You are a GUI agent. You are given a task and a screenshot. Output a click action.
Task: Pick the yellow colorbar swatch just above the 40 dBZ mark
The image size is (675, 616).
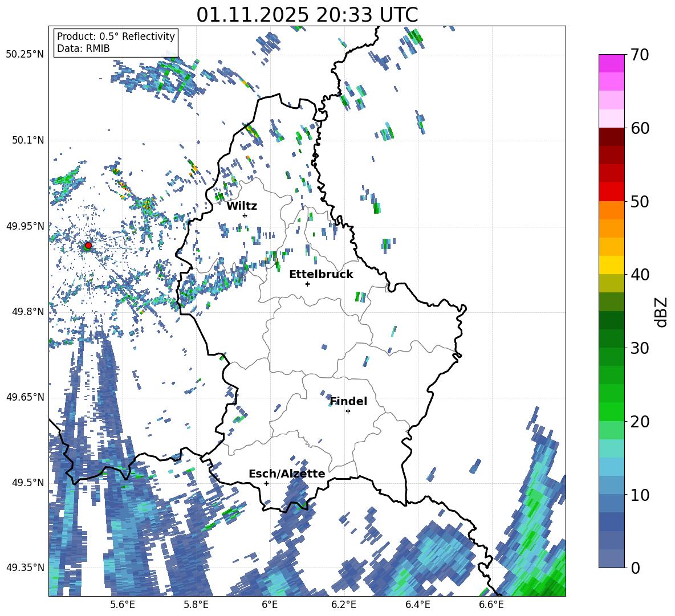tap(611, 265)
